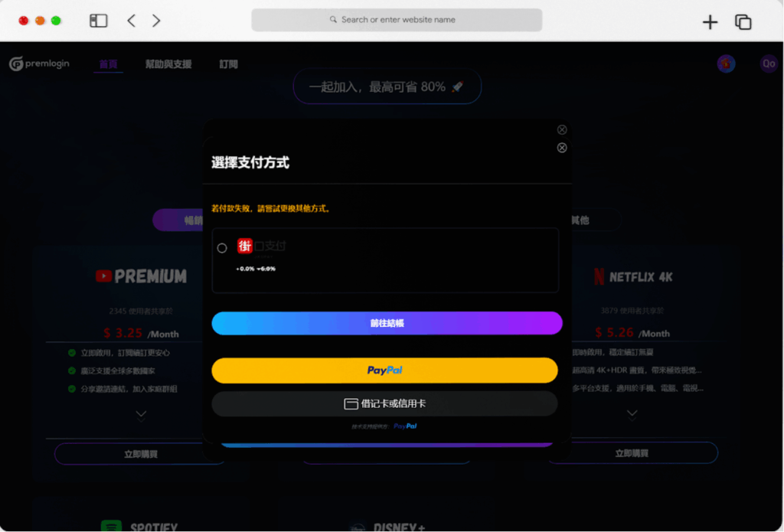784x532 pixels.
Task: Choose 借记卡或信用卡 card payment option
Action: tap(384, 403)
